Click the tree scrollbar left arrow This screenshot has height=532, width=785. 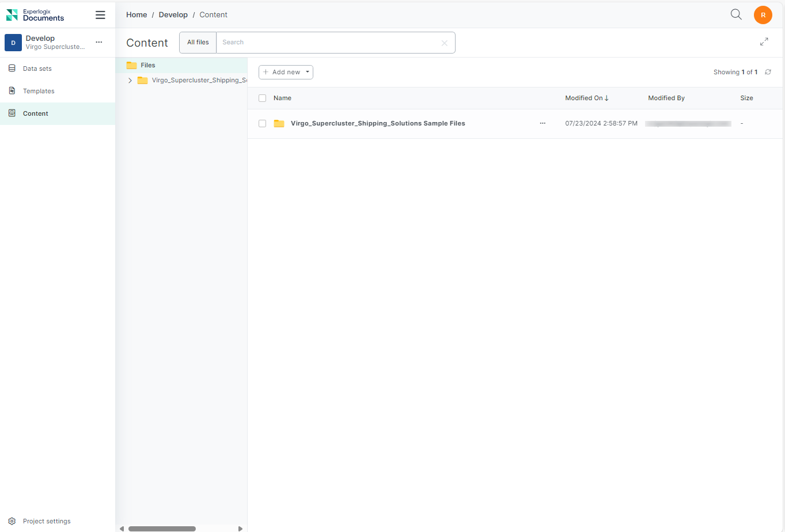(122, 529)
